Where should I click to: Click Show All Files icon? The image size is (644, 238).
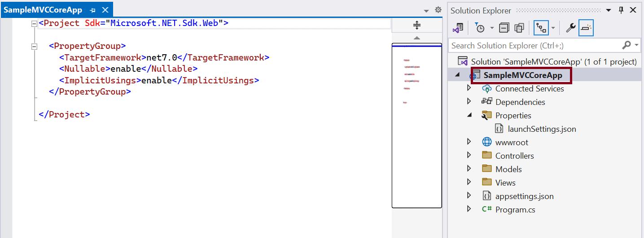click(519, 28)
